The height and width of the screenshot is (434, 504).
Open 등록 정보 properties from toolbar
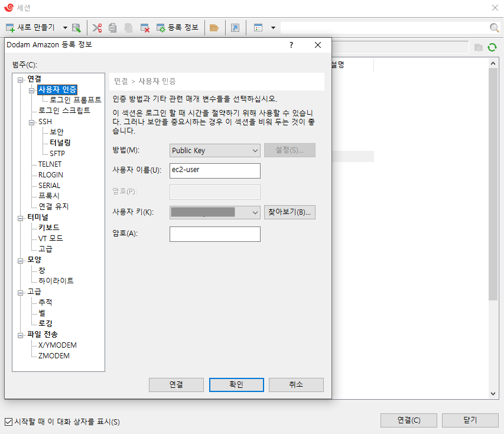pos(177,28)
